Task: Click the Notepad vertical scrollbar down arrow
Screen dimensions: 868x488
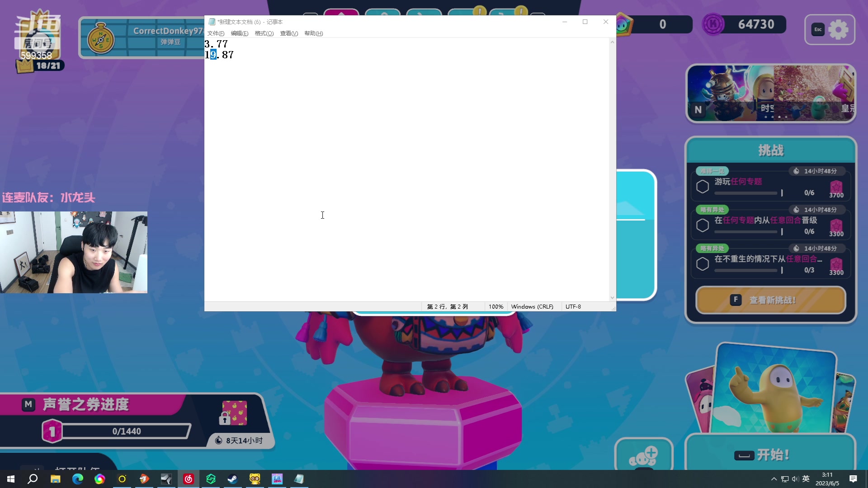Action: click(x=613, y=298)
